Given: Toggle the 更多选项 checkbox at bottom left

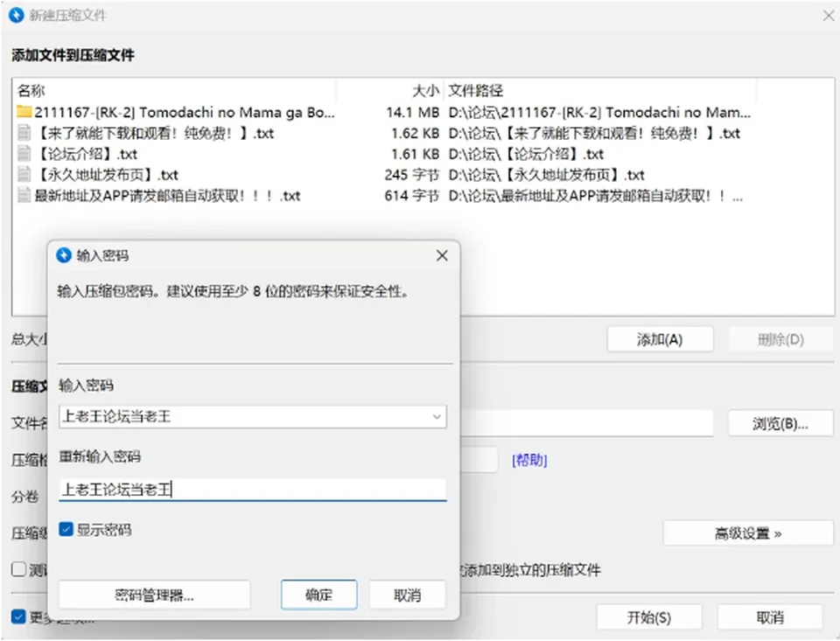Looking at the screenshot, I should (x=18, y=617).
